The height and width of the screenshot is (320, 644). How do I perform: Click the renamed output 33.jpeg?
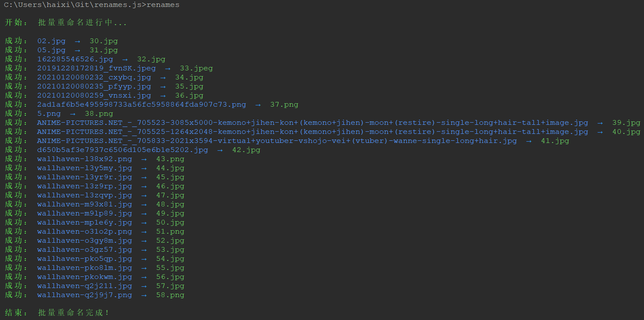196,68
